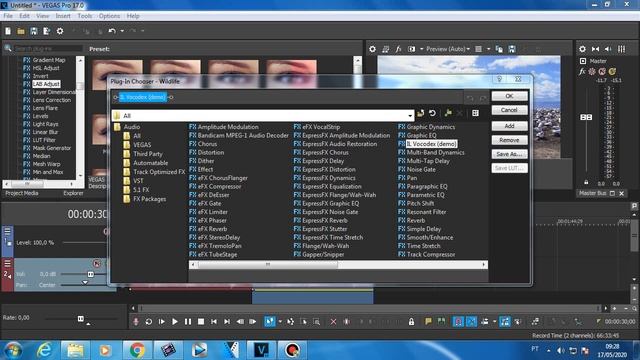Screen dimensions: 640x360
Task: Open the Edit menu
Action: pos(24,16)
